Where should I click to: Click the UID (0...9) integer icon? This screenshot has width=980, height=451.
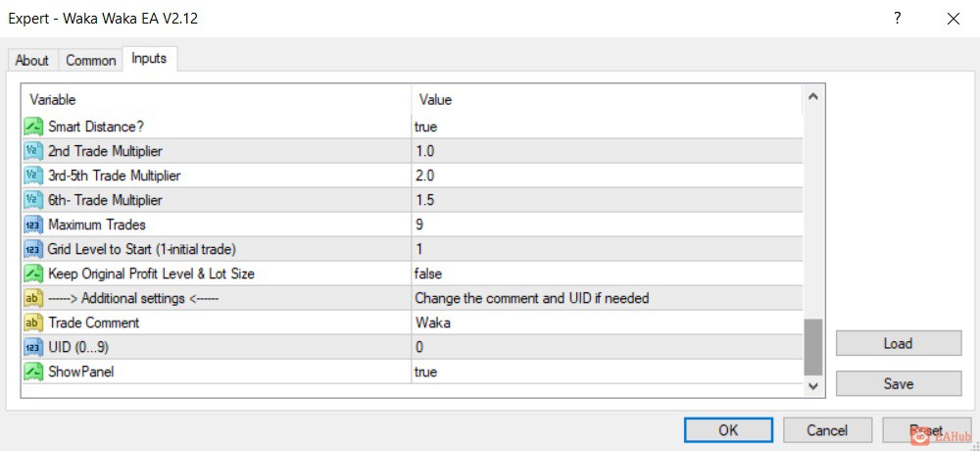tap(33, 347)
